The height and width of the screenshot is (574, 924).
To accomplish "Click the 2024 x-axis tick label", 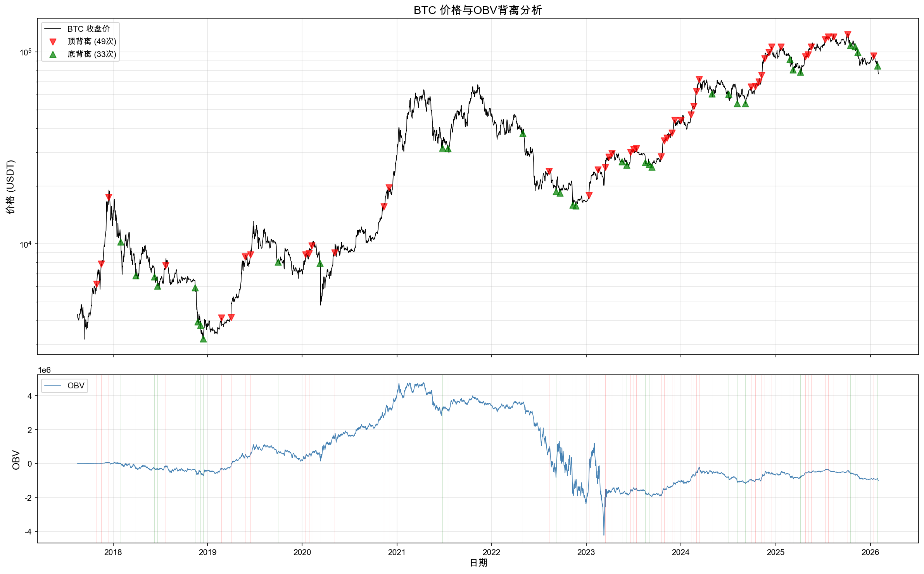I will 681,552.
